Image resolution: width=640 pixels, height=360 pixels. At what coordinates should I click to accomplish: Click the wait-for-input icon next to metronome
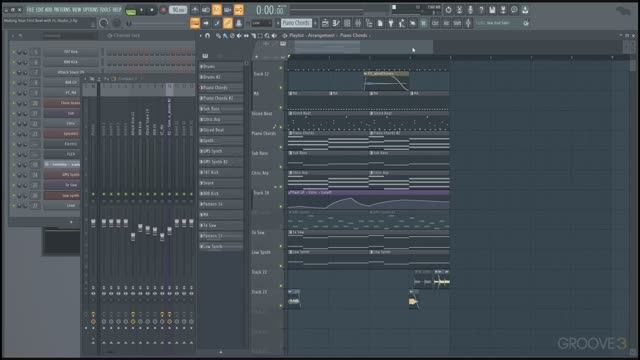click(x=206, y=9)
